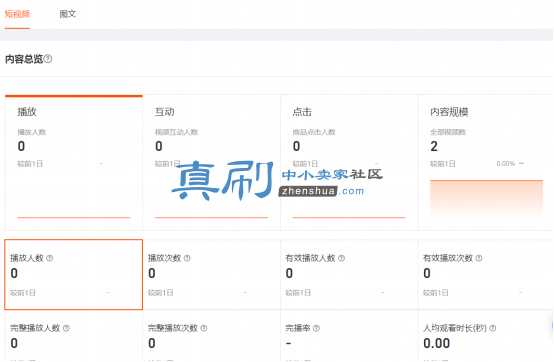Image resolution: width=554 pixels, height=362 pixels.
Task: Click the 0.00 value under 人均观看时长
Action: coord(437,343)
